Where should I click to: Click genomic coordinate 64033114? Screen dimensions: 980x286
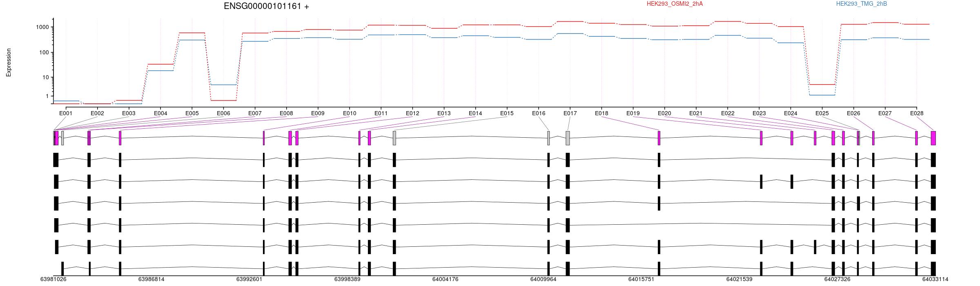935,279
